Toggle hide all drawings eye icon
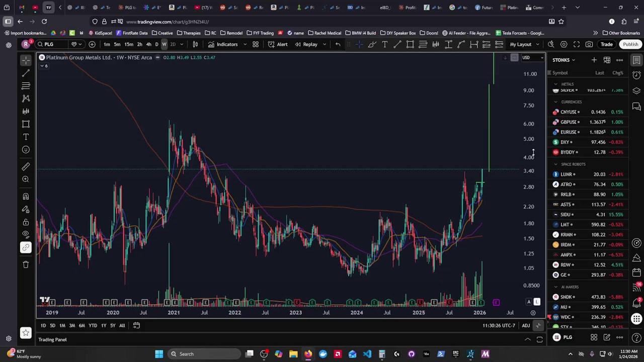Viewport: 644px width, 362px height. (x=26, y=234)
